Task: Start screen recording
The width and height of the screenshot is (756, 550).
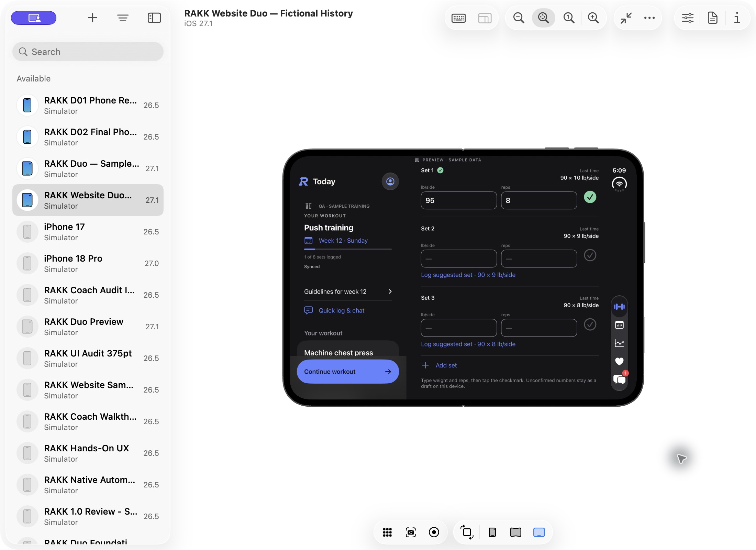Action: (434, 532)
